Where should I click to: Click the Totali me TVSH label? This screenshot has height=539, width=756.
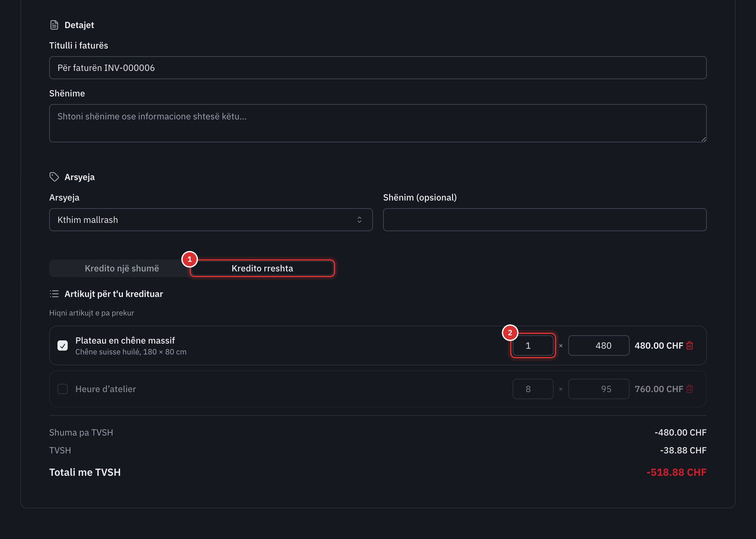click(85, 472)
